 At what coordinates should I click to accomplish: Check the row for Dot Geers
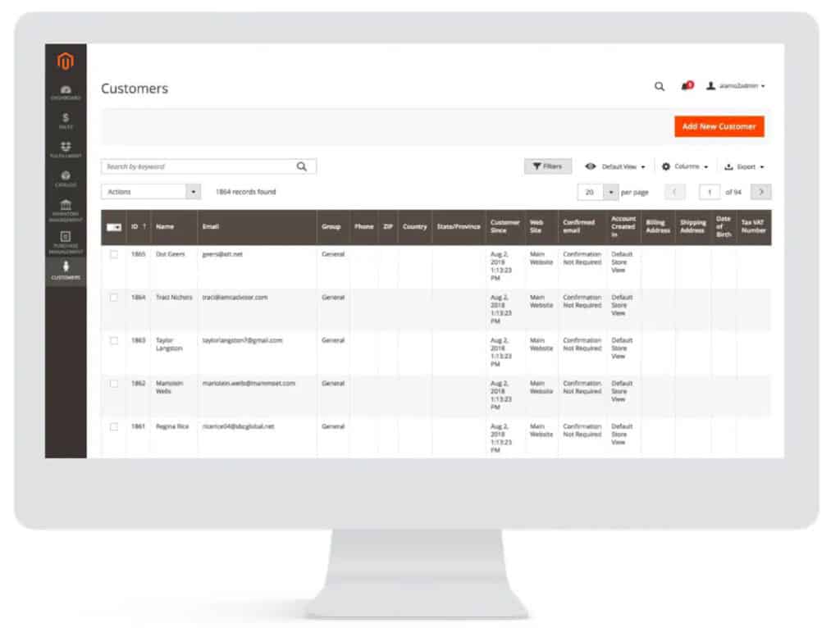point(114,254)
